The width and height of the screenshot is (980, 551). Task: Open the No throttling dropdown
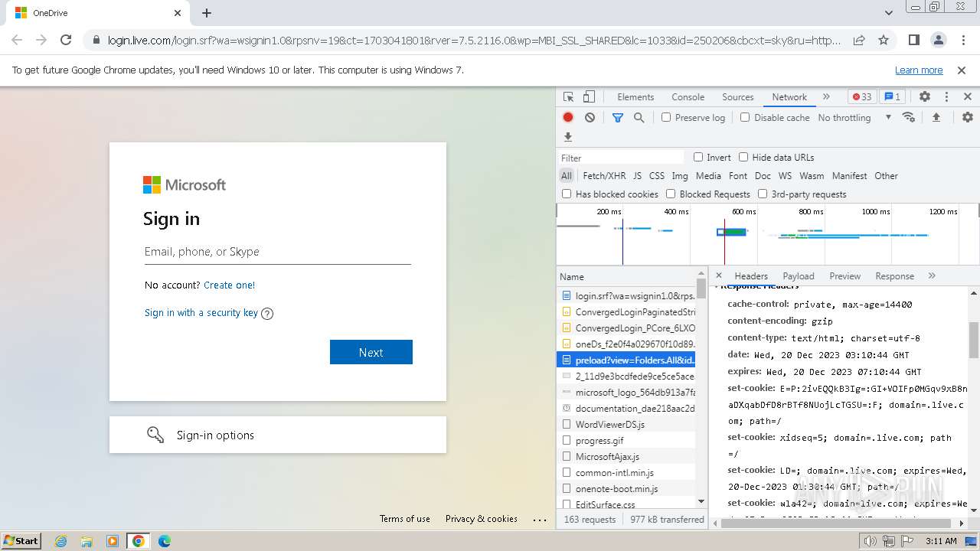click(854, 118)
